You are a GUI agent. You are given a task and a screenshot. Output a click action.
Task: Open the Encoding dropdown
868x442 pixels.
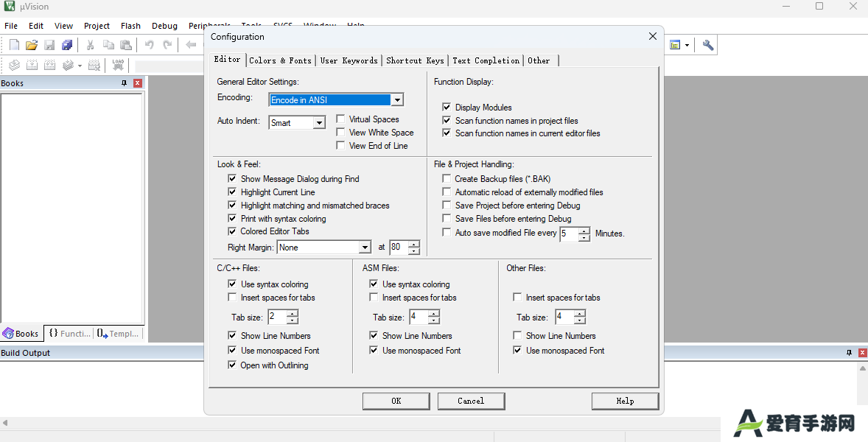(397, 100)
